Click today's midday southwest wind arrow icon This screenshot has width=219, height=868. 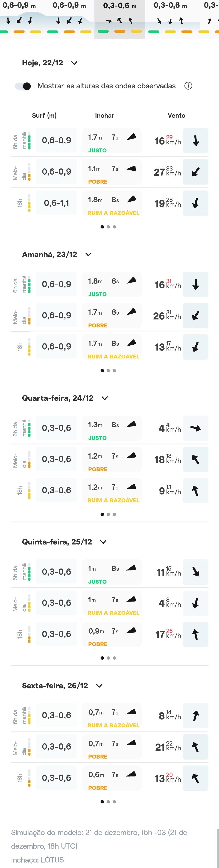tap(195, 172)
